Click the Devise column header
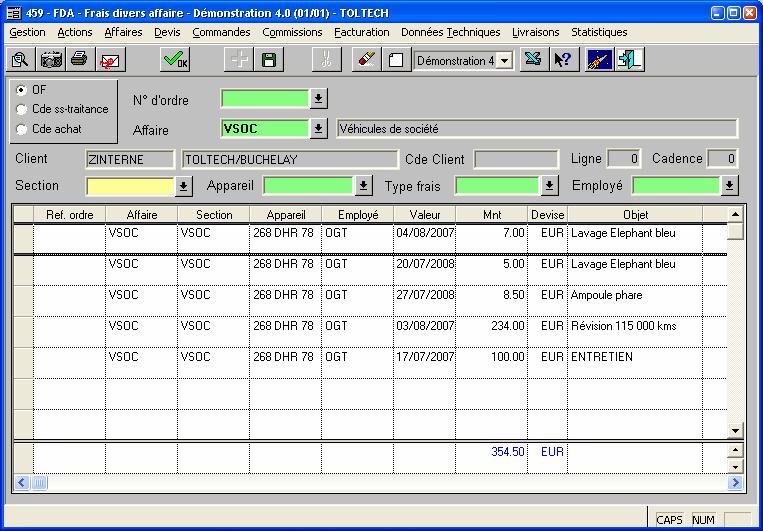 pyautogui.click(x=547, y=215)
